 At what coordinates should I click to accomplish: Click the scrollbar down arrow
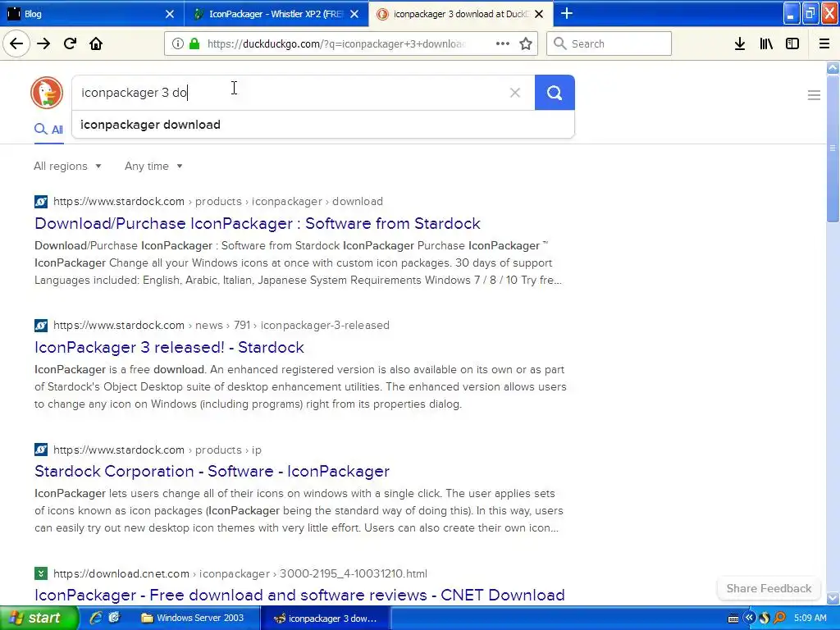tap(833, 598)
